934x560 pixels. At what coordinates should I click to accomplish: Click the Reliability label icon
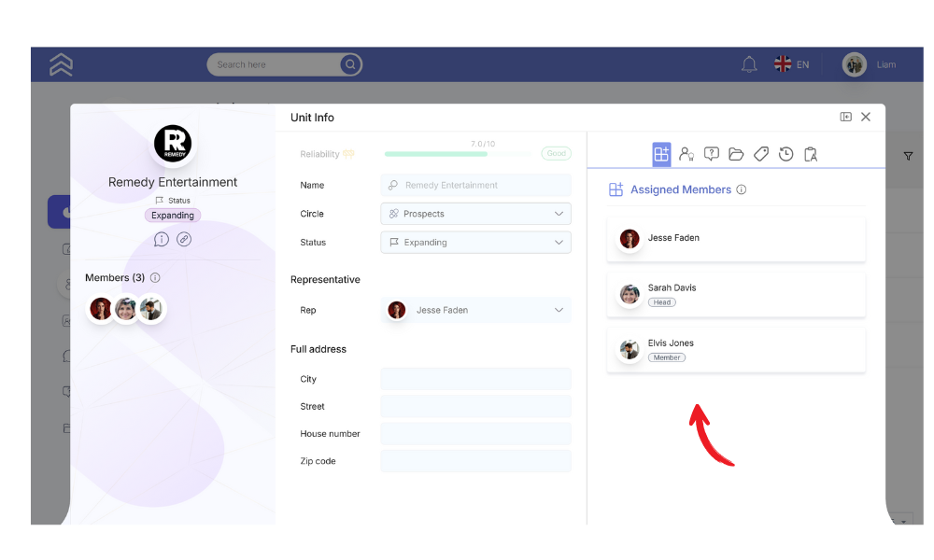(349, 154)
